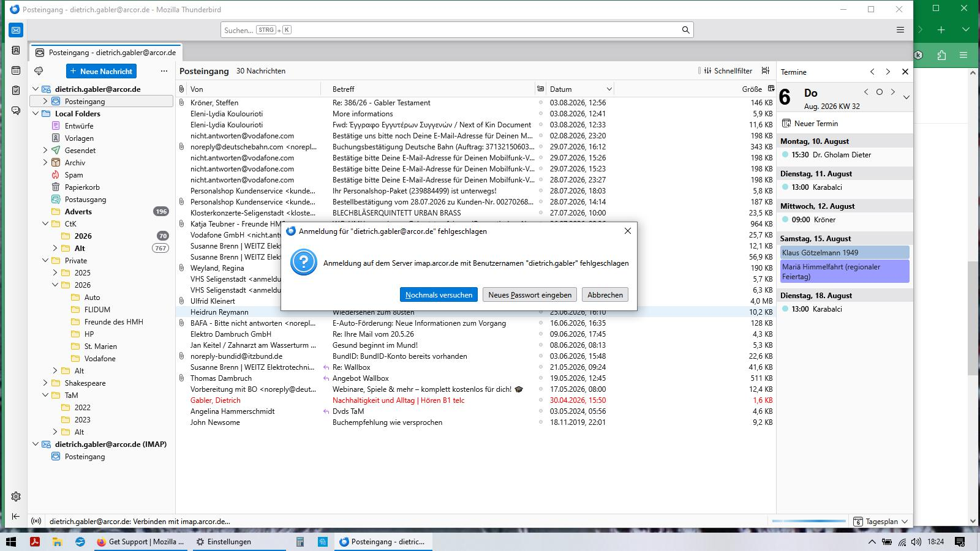Collapse the first dietrich.gabler@arcor.de account
The height and width of the screenshot is (551, 980).
[x=36, y=89]
